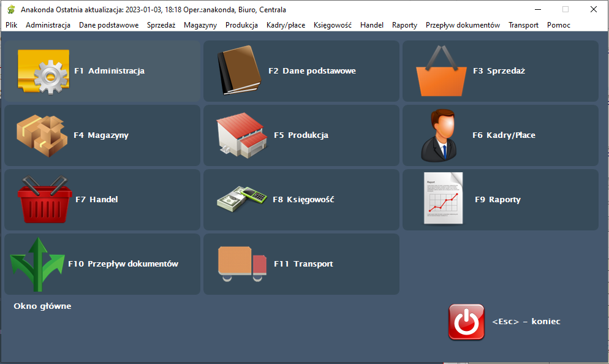Click the orange shopping bag Sprzedaż icon
This screenshot has height=364, width=609.
point(441,71)
